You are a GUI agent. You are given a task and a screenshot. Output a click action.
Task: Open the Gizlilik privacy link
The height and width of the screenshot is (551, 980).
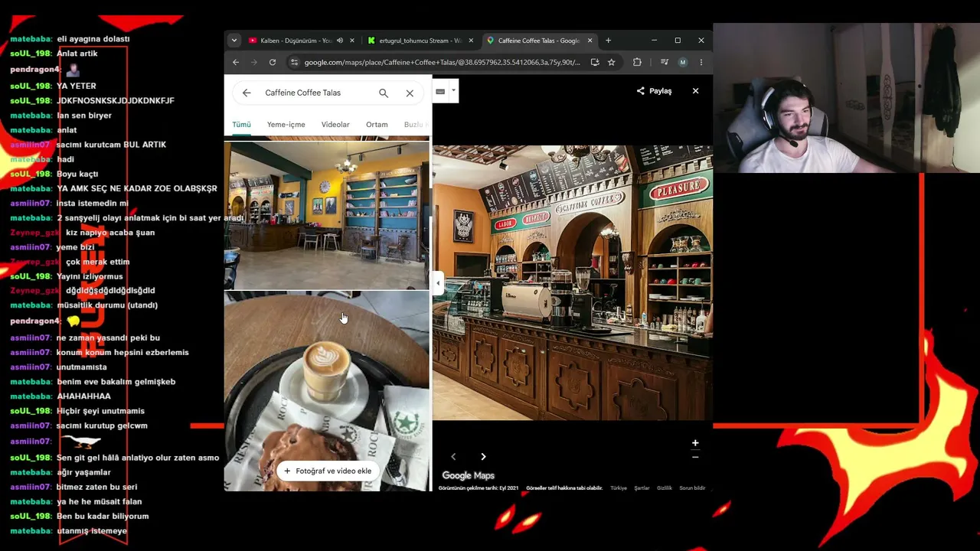[665, 488]
